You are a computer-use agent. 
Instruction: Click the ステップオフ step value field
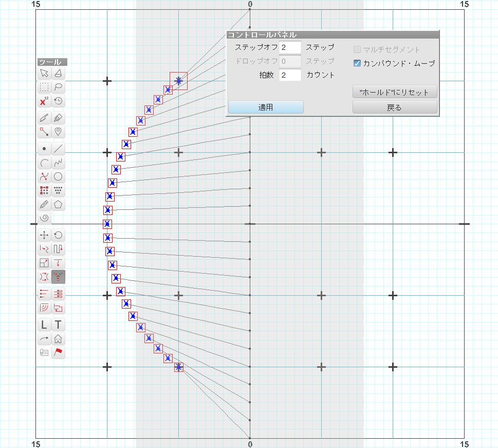(290, 47)
